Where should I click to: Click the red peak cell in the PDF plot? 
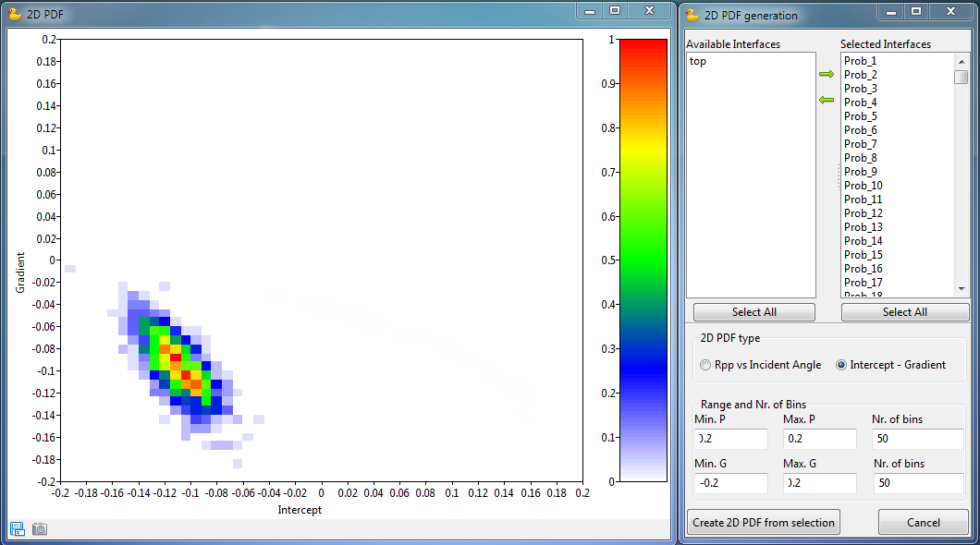point(176,358)
